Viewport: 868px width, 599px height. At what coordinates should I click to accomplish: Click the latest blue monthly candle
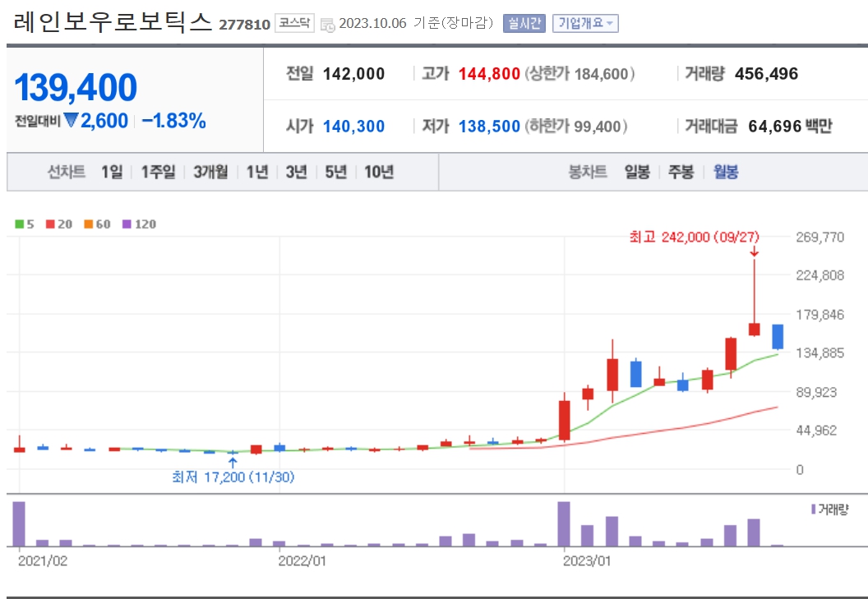[778, 337]
